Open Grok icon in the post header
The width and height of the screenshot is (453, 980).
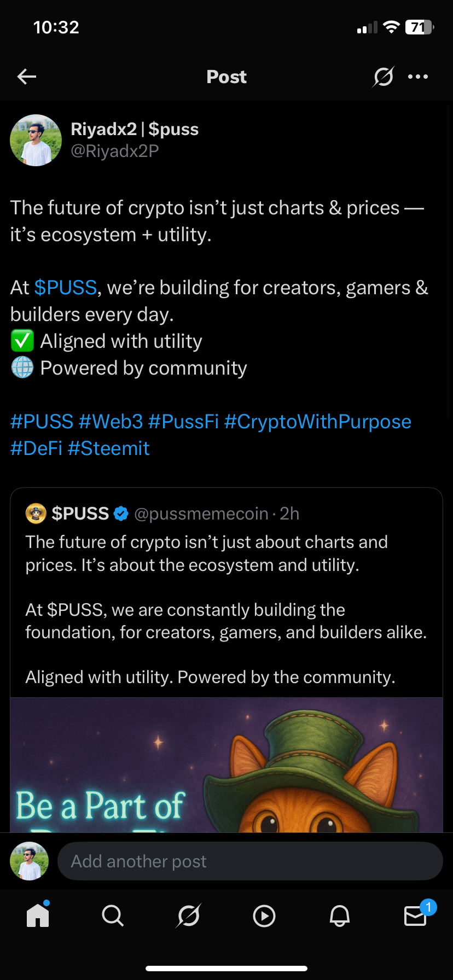(x=383, y=77)
